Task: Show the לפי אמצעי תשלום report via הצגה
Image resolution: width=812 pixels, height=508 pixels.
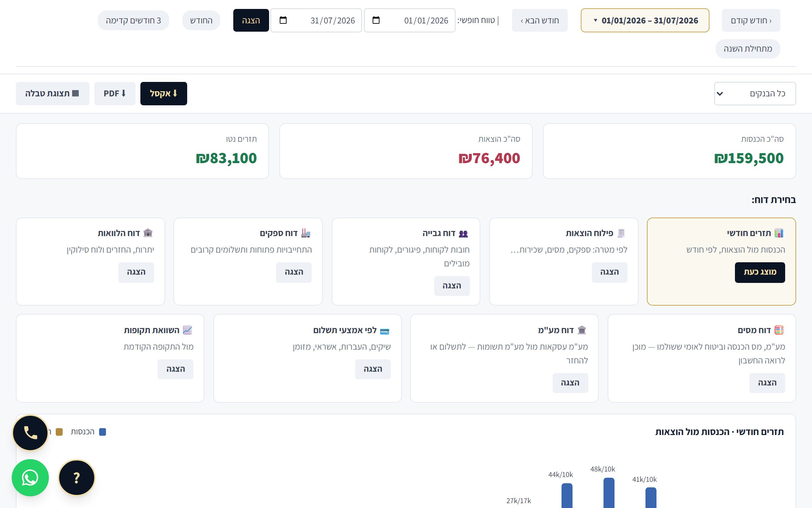Action: [373, 369]
